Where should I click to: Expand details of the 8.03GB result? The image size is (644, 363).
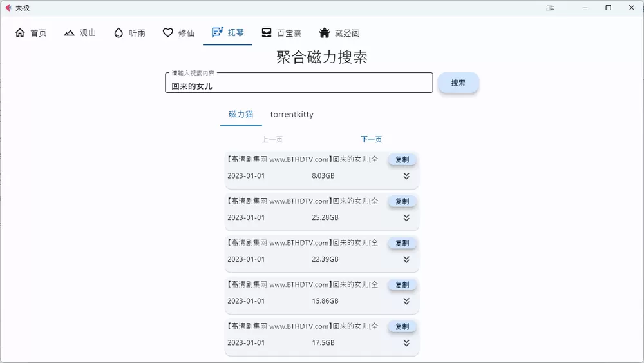pyautogui.click(x=406, y=176)
